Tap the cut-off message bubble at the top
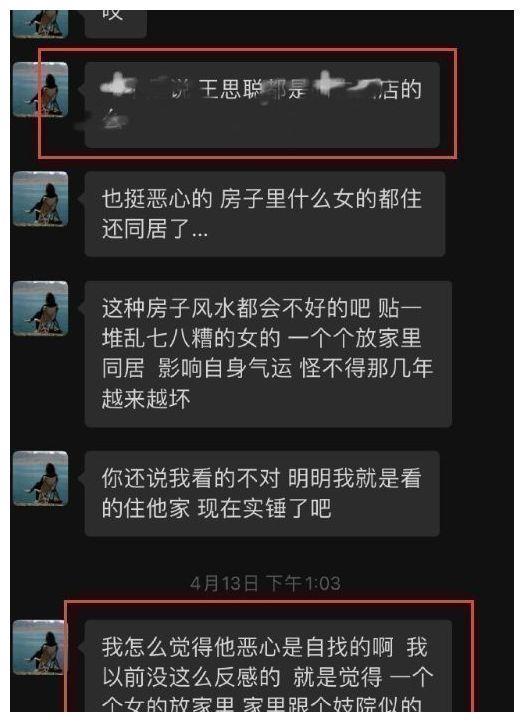 coord(116,24)
